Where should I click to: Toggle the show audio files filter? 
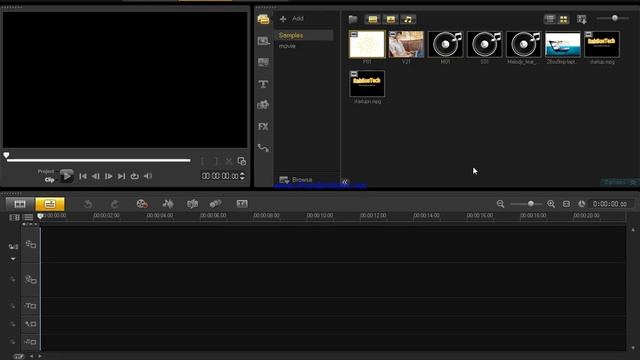point(408,19)
